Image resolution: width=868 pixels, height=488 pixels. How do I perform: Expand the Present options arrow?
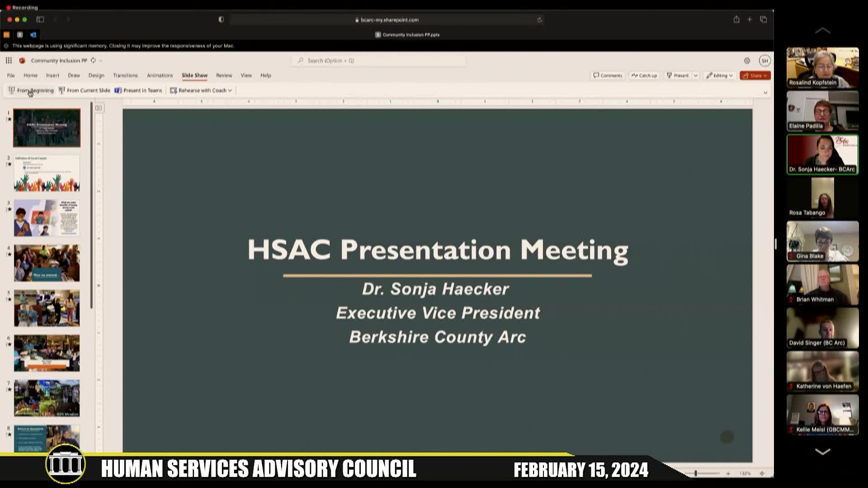(696, 75)
